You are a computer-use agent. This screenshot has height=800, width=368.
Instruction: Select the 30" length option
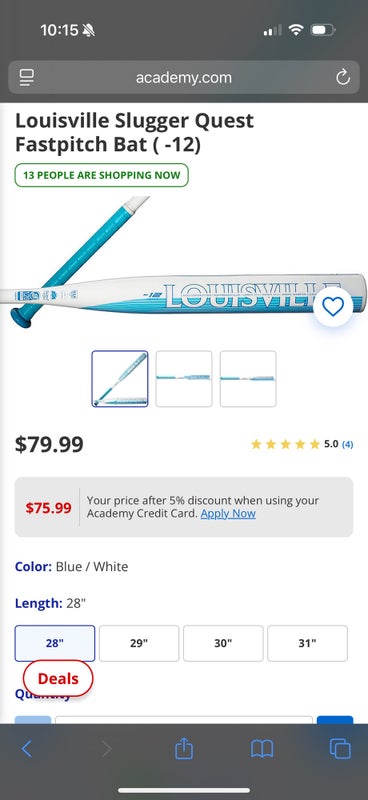[223, 643]
